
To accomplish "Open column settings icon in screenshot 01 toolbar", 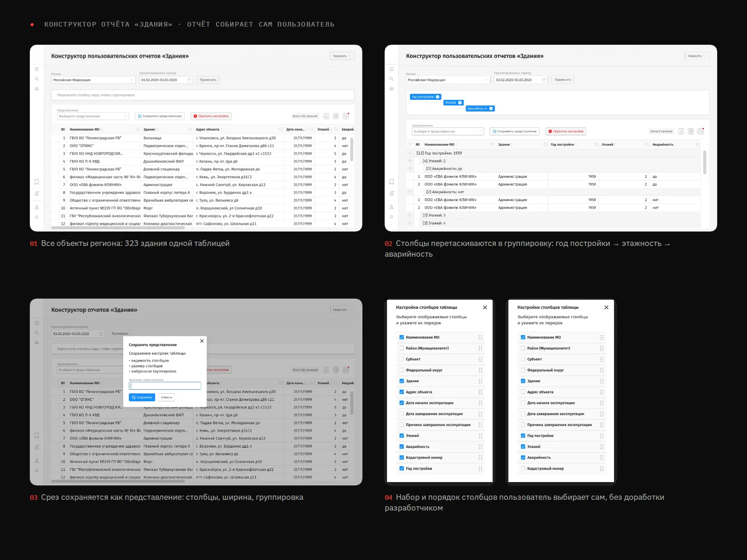I will (x=346, y=116).
